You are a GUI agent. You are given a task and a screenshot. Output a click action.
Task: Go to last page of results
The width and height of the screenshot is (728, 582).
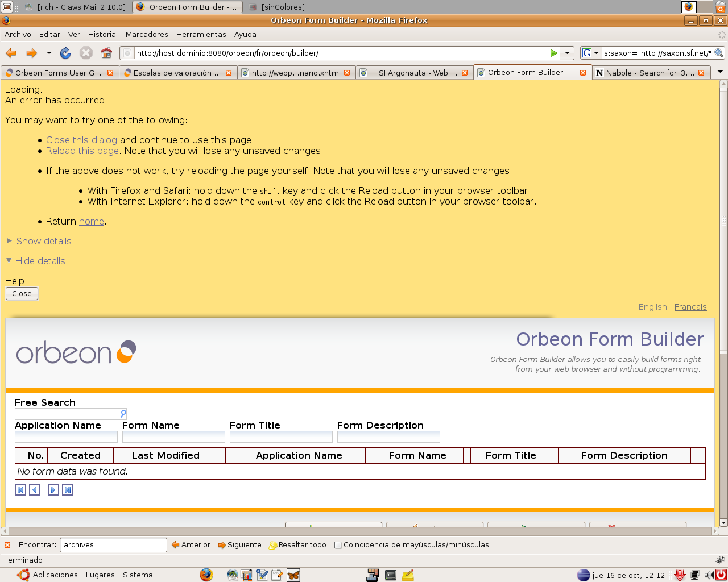[68, 490]
